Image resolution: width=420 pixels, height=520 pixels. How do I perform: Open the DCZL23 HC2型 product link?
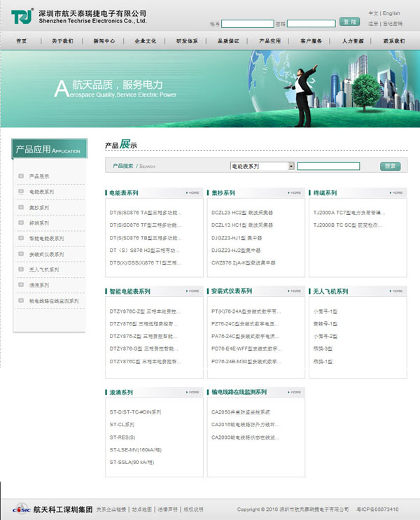pos(241,213)
